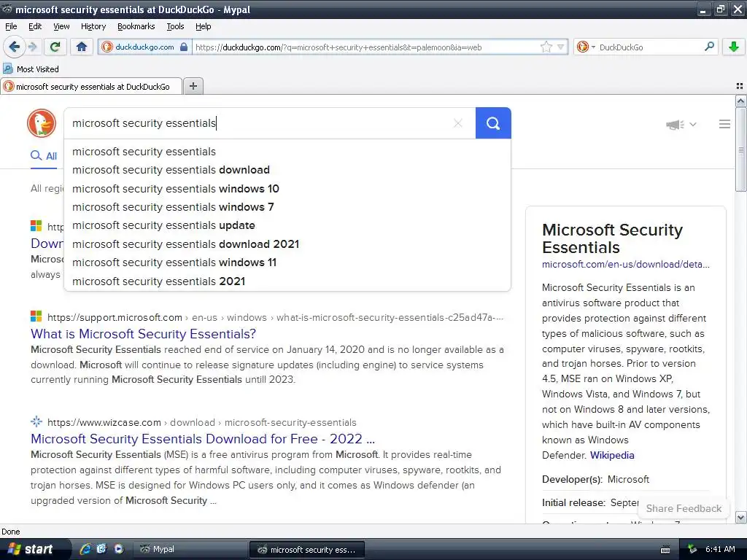This screenshot has width=747, height=560.
Task: Click the keyboard icon in system tray
Action: coord(665,550)
